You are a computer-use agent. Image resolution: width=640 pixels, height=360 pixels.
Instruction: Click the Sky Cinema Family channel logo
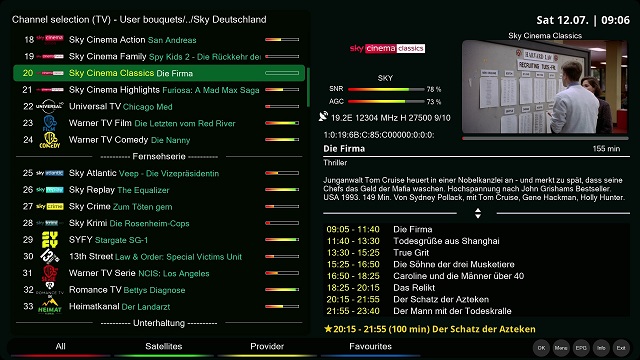[x=49, y=56]
